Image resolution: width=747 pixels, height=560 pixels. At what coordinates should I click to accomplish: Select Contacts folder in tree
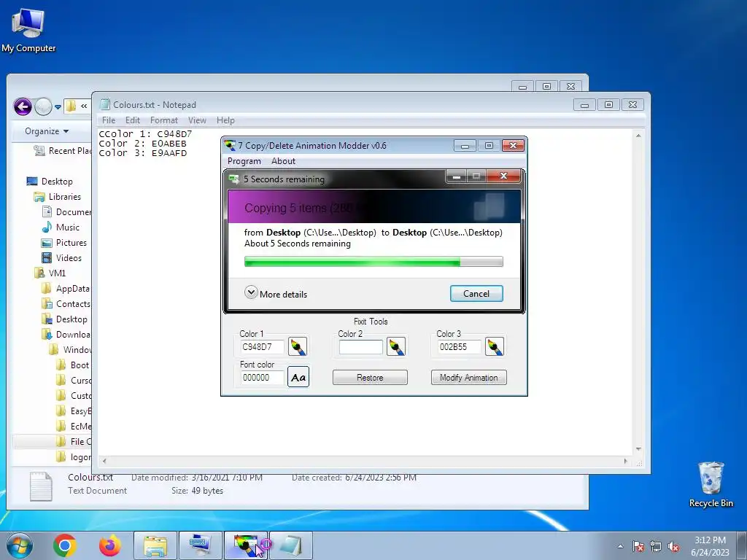[x=66, y=304]
